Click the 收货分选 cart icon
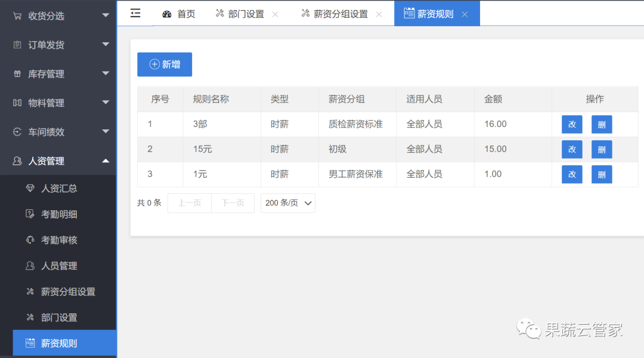 (17, 16)
